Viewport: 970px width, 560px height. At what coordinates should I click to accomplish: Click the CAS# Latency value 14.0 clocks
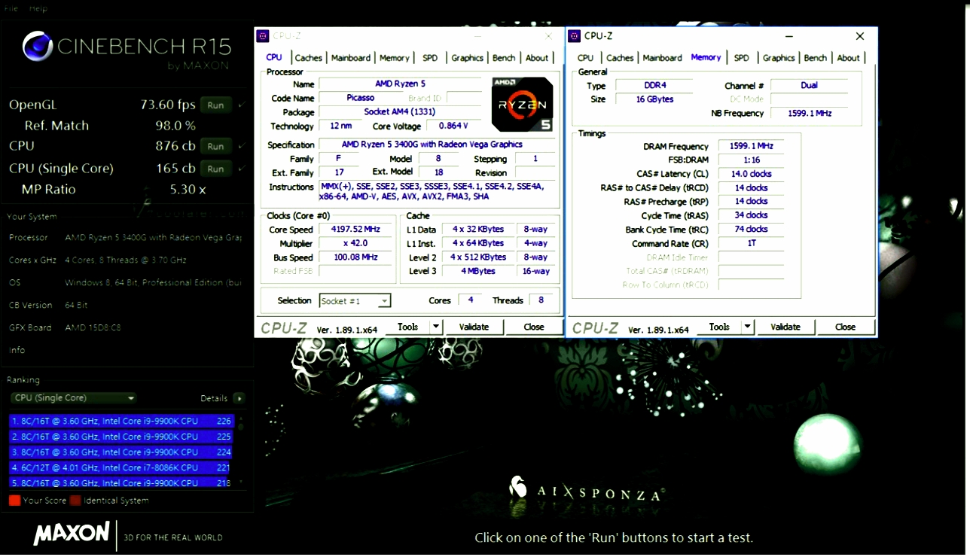pos(751,174)
